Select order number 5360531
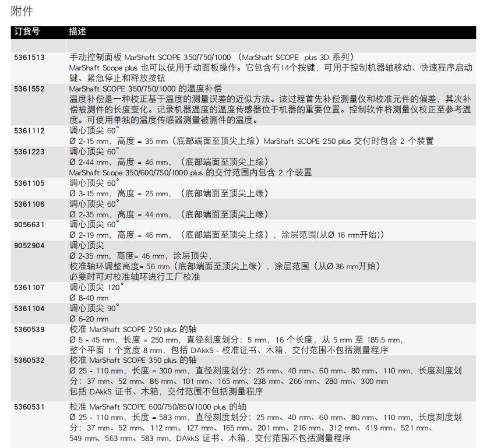Screen dimensions: 494x448 tap(29, 407)
